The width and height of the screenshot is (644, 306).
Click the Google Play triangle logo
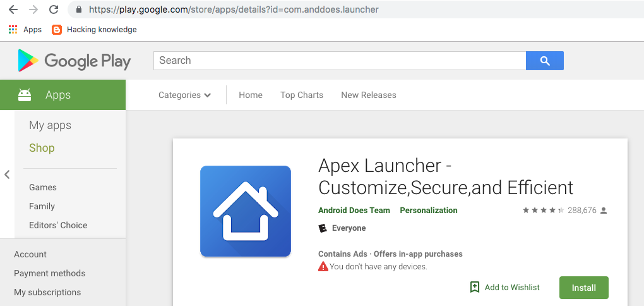tap(28, 61)
